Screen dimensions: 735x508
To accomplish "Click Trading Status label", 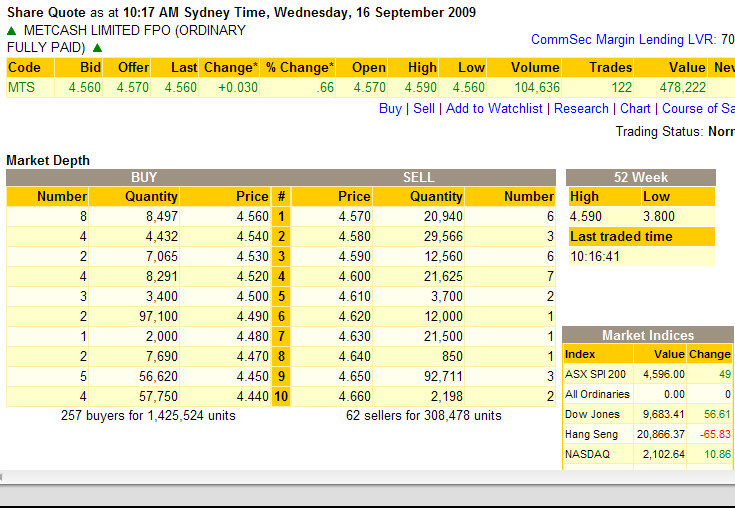I will (x=659, y=131).
